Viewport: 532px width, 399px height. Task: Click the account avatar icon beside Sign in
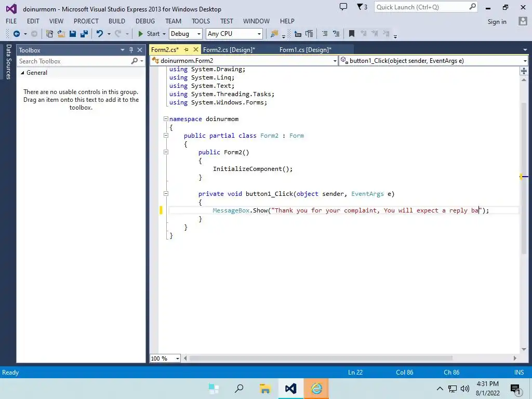523,21
